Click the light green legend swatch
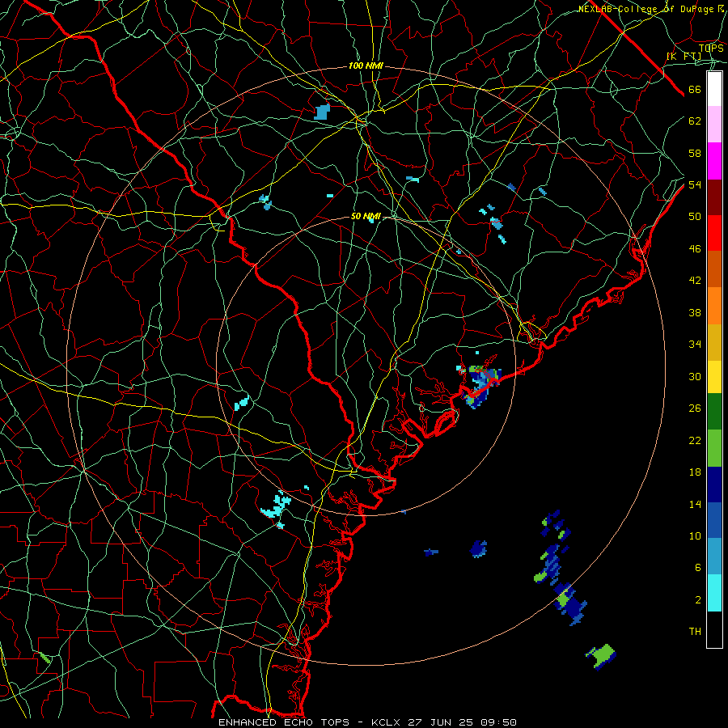The image size is (728, 728). coord(714,448)
